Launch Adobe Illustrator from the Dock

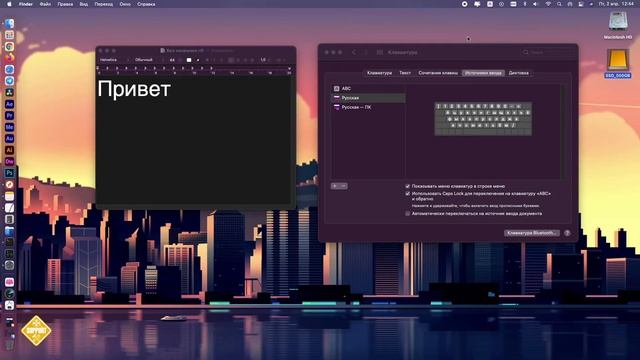pyautogui.click(x=9, y=150)
